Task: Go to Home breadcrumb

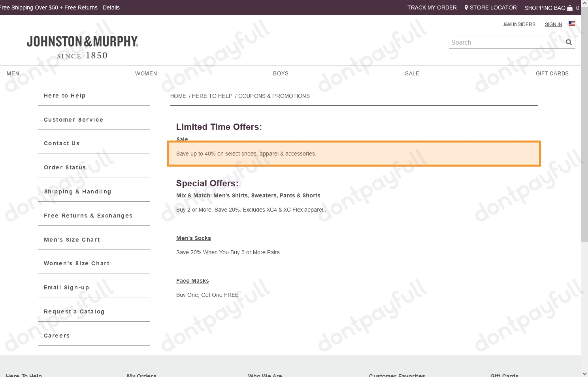Action: coord(178,96)
